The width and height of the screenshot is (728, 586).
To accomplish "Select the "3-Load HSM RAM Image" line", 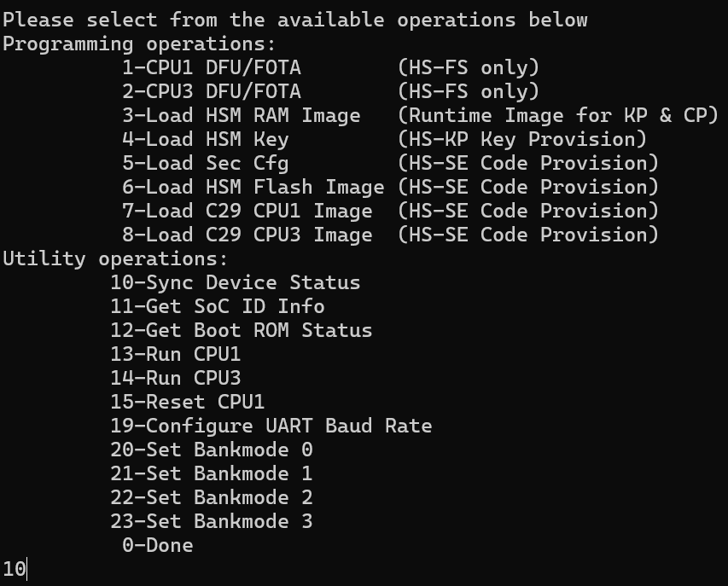I will pyautogui.click(x=241, y=115).
